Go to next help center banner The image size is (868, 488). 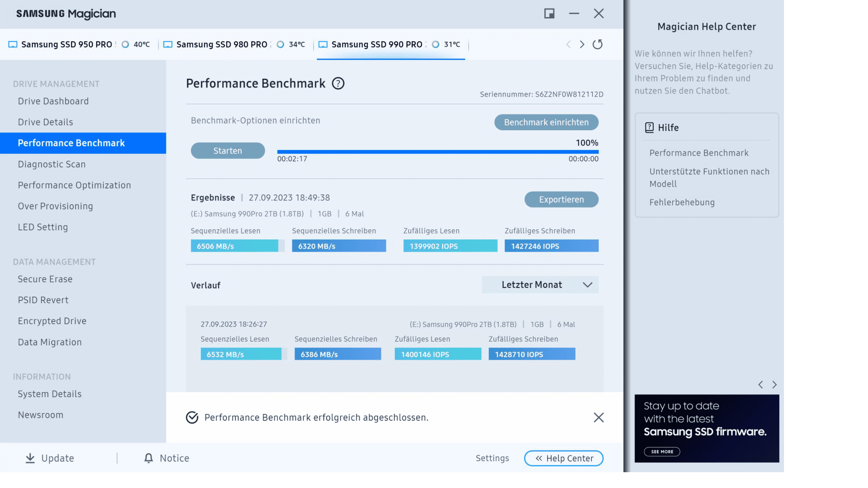(774, 384)
